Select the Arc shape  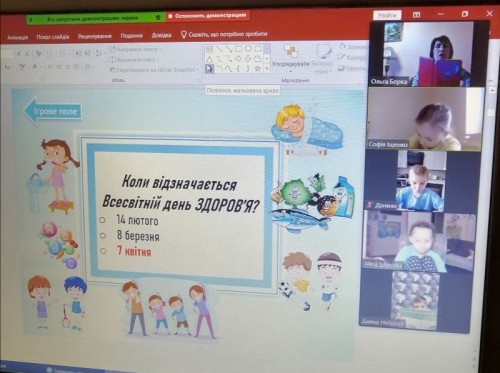click(220, 69)
